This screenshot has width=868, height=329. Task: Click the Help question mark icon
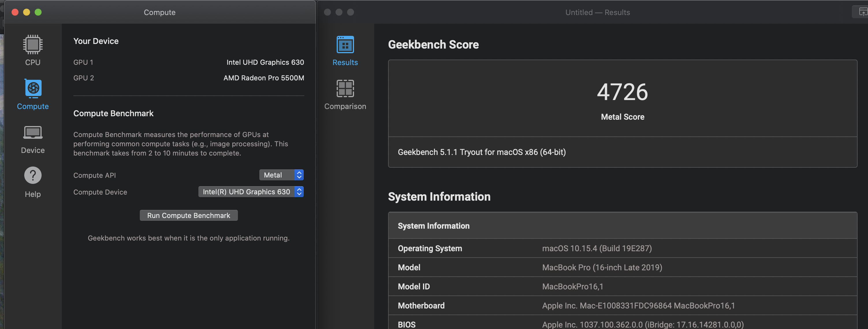pos(33,175)
